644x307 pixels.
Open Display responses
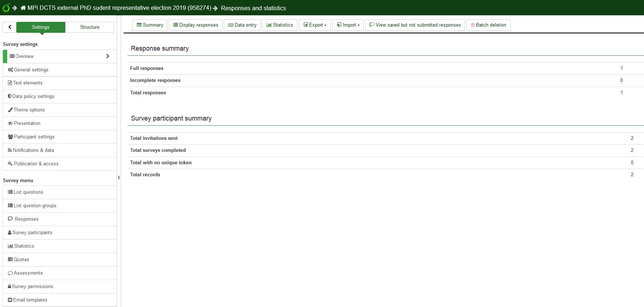[195, 25]
